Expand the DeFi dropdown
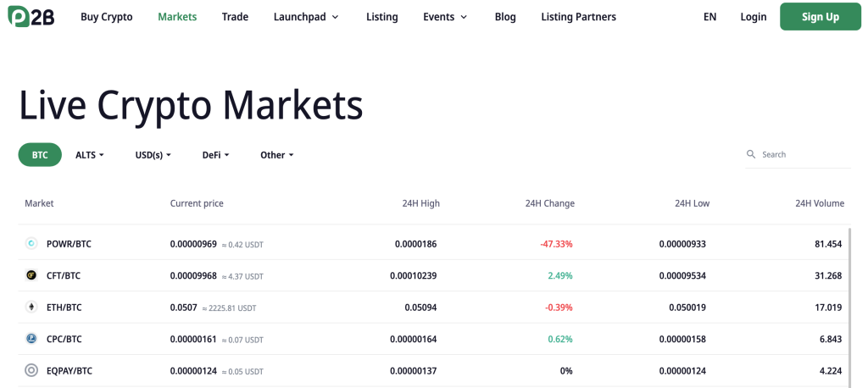 coord(216,155)
